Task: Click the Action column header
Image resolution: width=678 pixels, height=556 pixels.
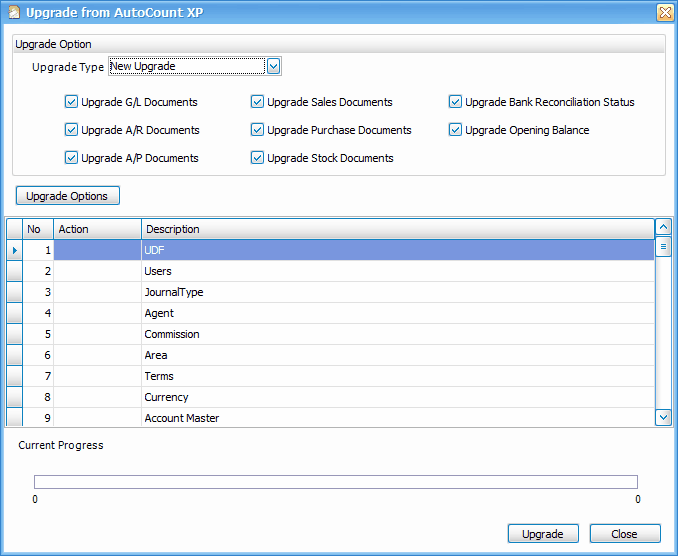Action: [x=97, y=229]
